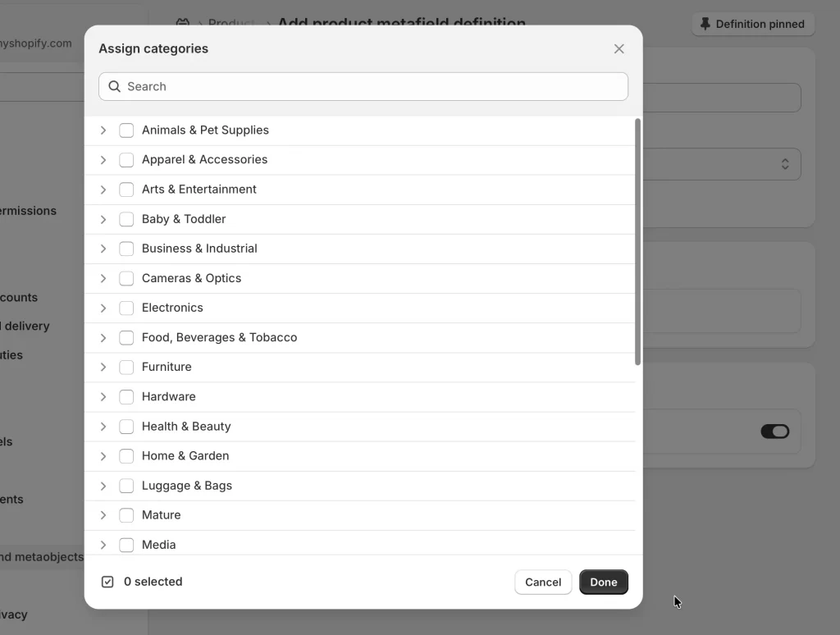The image size is (840, 635).
Task: Click the search magnifying glass icon
Action: (x=114, y=86)
